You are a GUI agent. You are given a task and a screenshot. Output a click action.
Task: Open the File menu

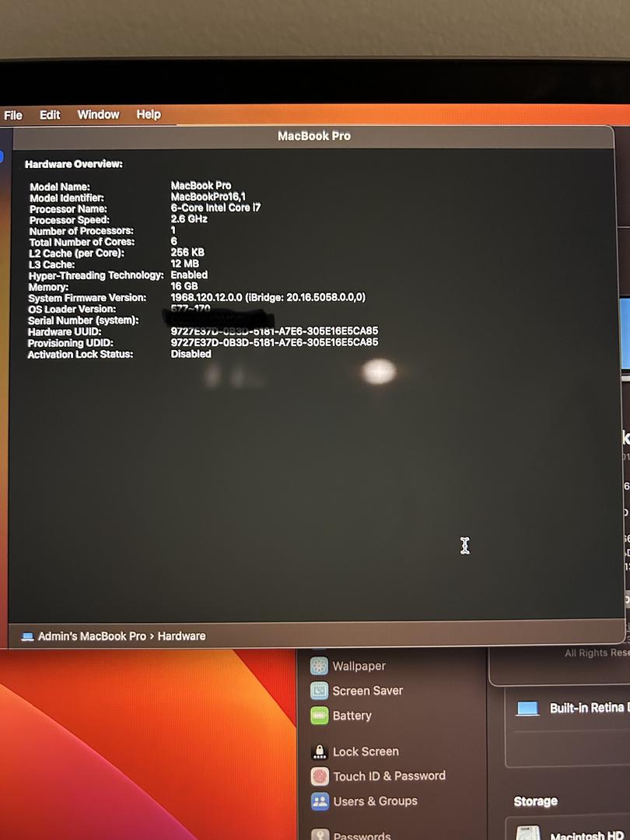13,115
